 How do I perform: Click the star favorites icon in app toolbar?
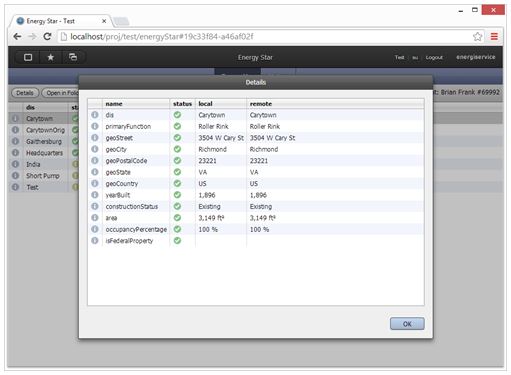pos(50,57)
